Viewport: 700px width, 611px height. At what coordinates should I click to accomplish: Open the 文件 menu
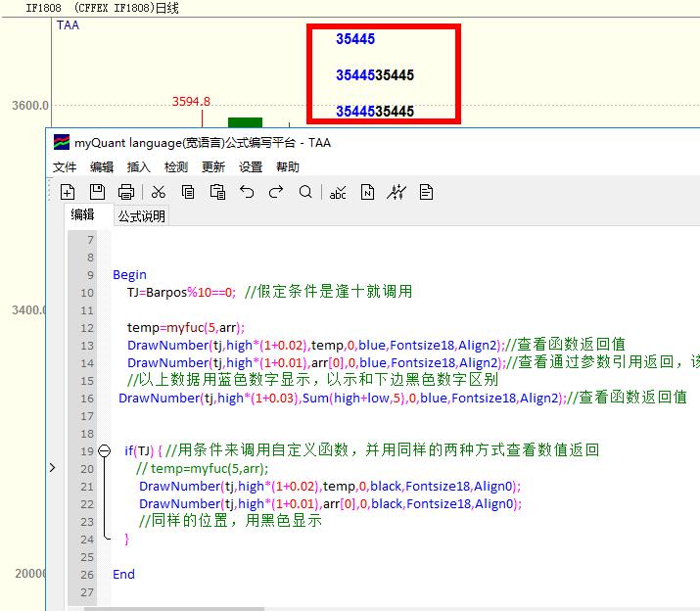65,167
